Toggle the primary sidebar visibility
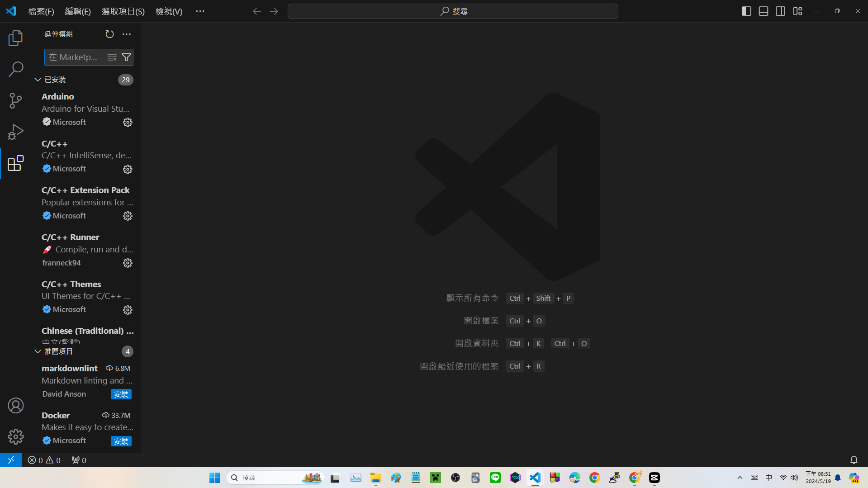This screenshot has height=488, width=868. pyautogui.click(x=746, y=11)
